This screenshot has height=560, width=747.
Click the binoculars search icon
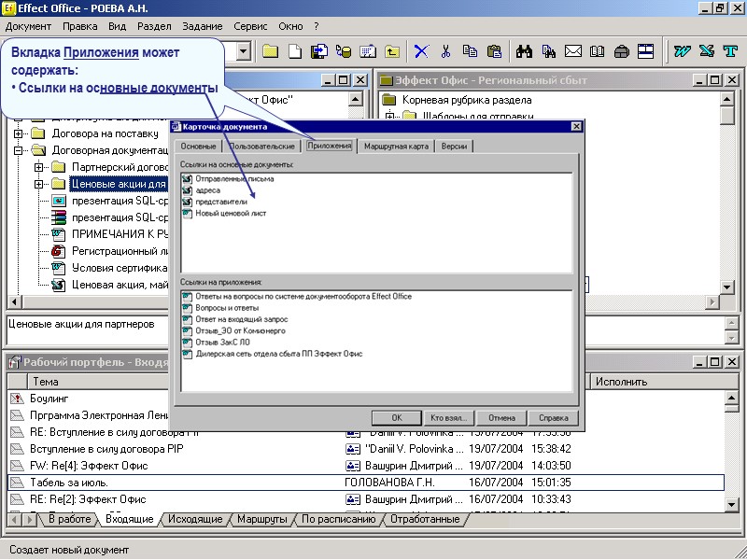click(x=524, y=51)
